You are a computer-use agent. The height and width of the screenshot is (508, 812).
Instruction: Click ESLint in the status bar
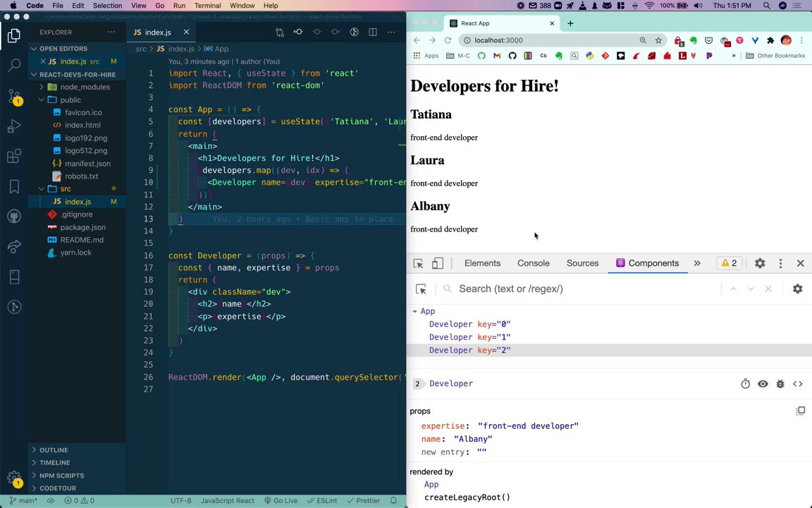coord(322,501)
